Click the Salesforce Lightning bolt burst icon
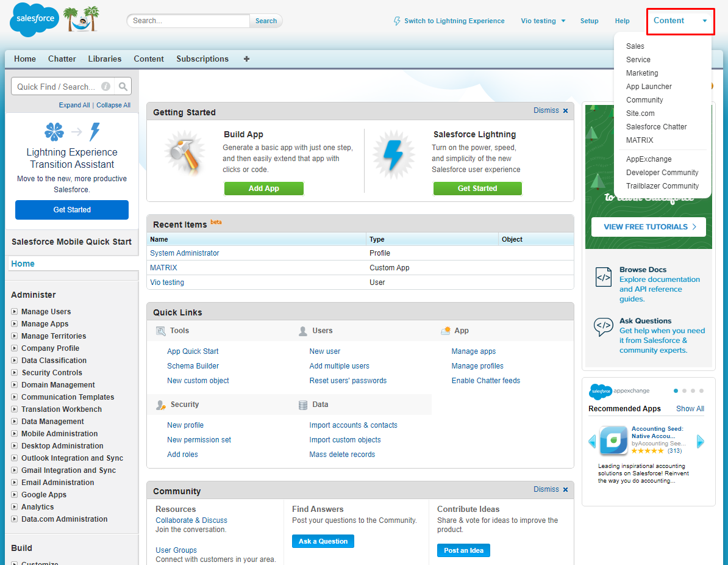This screenshot has height=565, width=728. coord(394,155)
